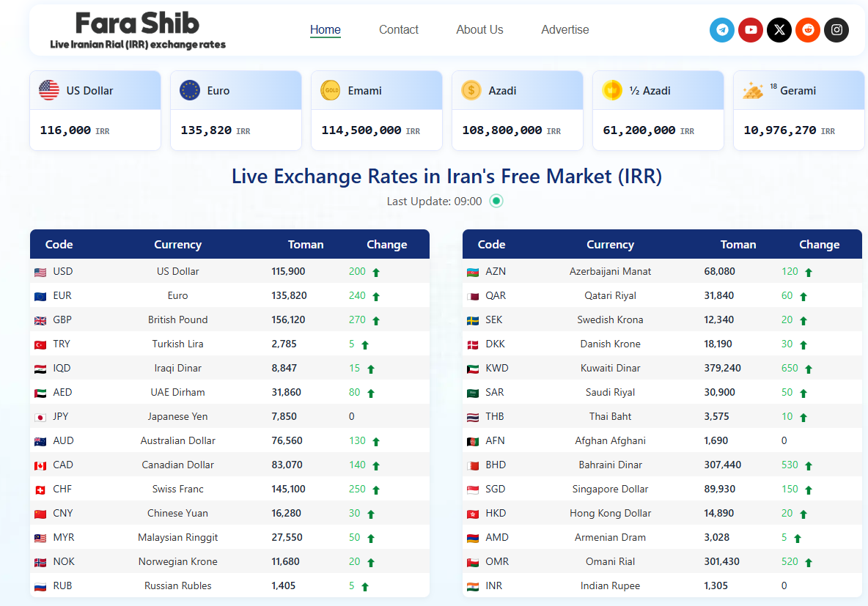Viewport: 868px width, 606px height.
Task: Click the X (Twitter) icon
Action: point(779,30)
